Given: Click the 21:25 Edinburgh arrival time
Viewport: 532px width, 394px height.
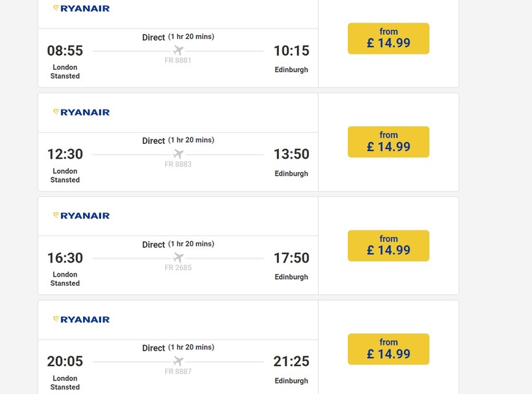Looking at the screenshot, I should click(291, 361).
